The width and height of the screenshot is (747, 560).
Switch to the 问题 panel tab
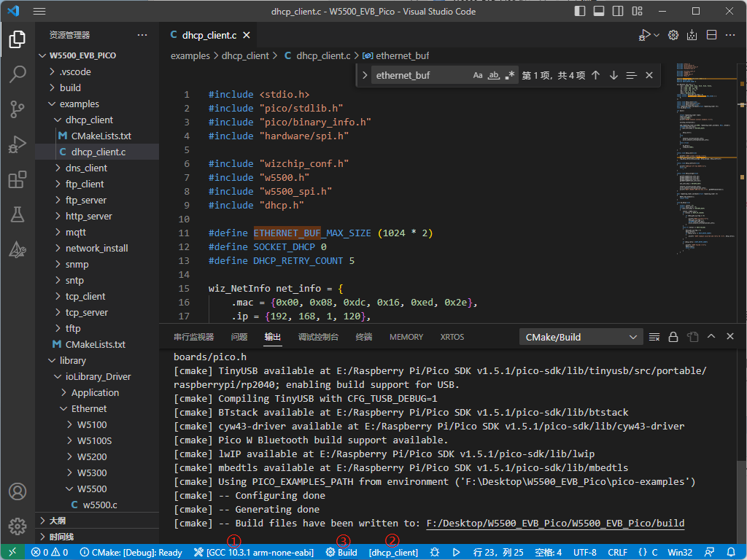[239, 337]
